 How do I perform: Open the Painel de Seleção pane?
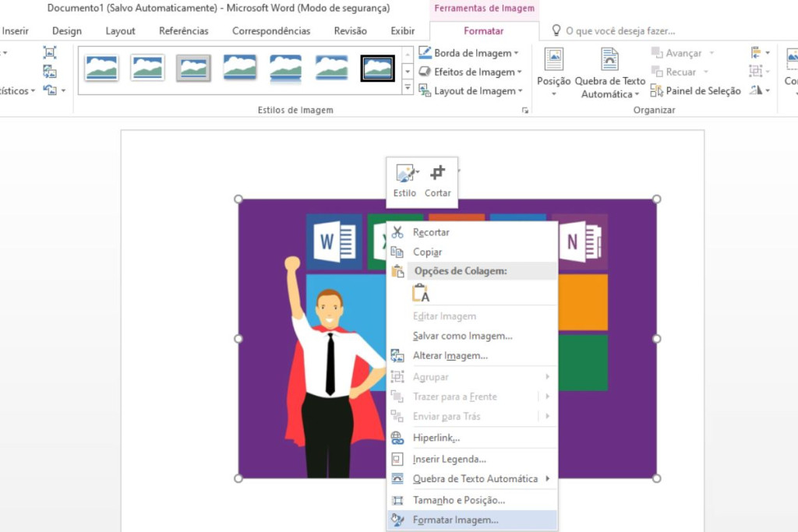coord(695,91)
